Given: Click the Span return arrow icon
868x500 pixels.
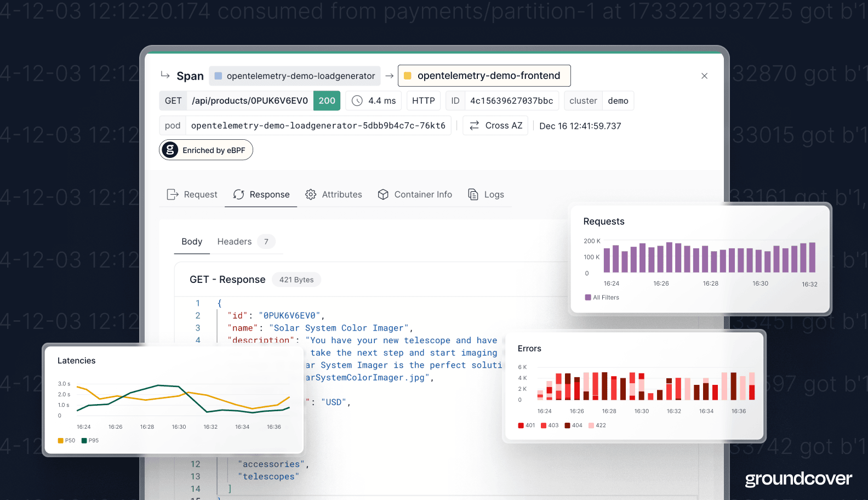Looking at the screenshot, I should [x=165, y=75].
